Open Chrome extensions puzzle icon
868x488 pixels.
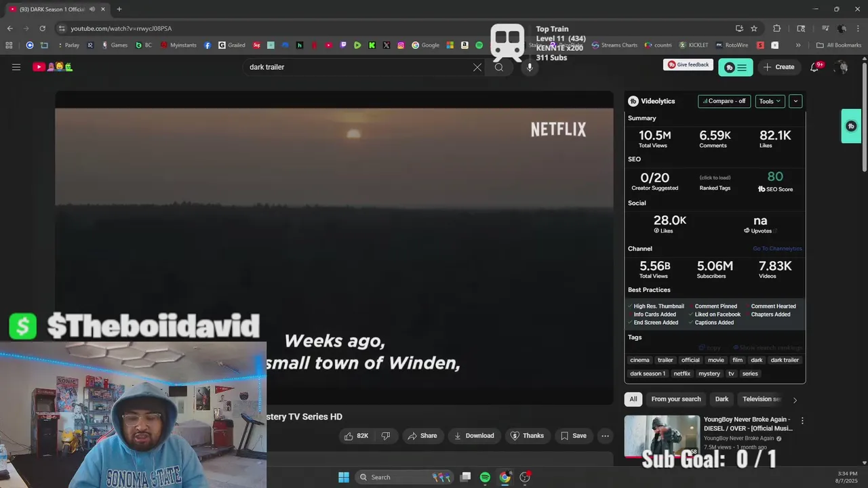coord(777,28)
